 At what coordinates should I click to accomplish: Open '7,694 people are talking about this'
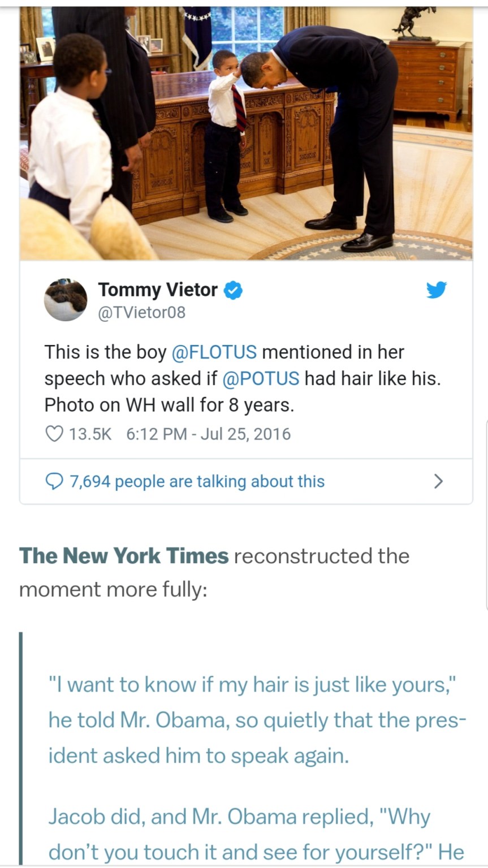click(197, 481)
